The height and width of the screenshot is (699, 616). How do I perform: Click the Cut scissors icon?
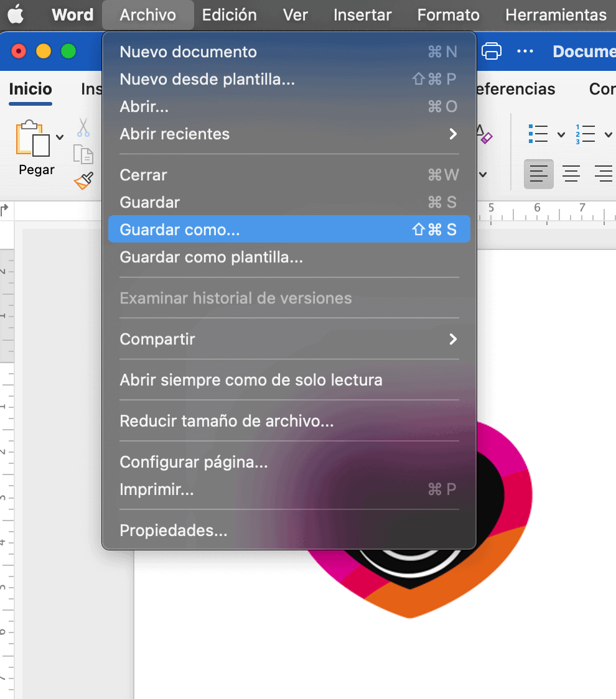coord(83,127)
